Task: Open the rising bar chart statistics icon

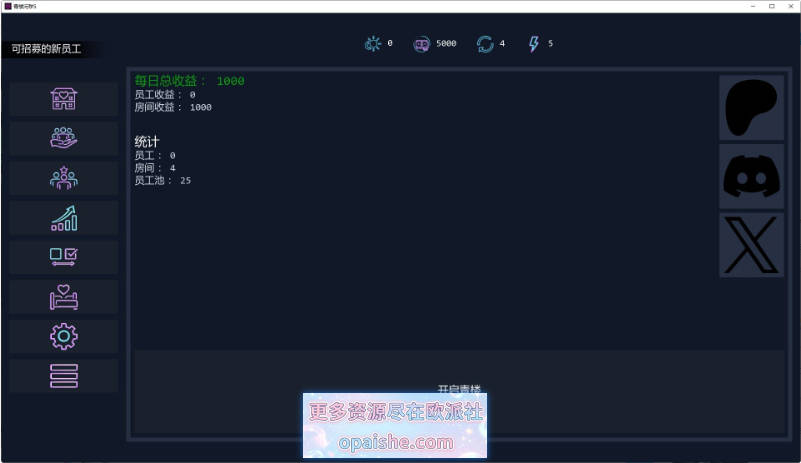Action: coord(63,218)
